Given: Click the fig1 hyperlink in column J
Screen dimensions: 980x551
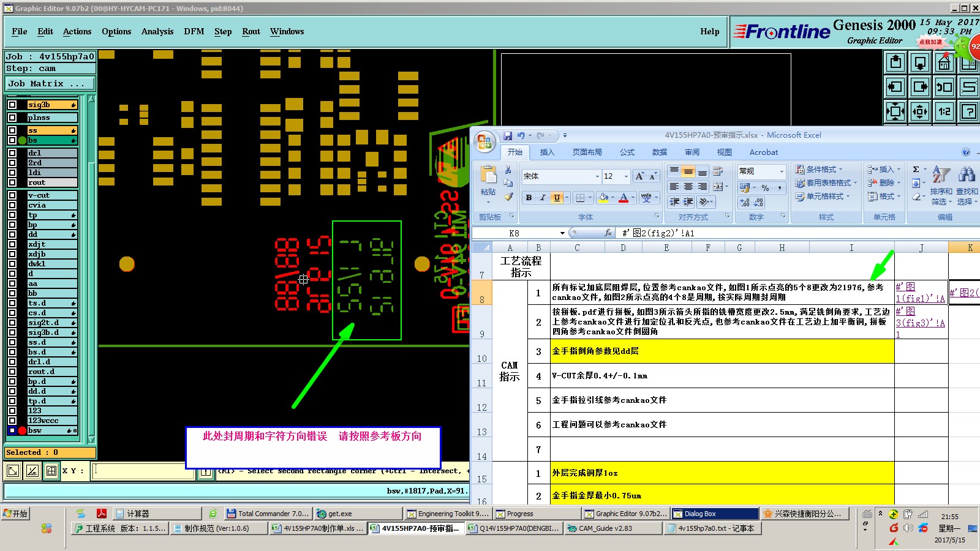Looking at the screenshot, I should (920, 293).
